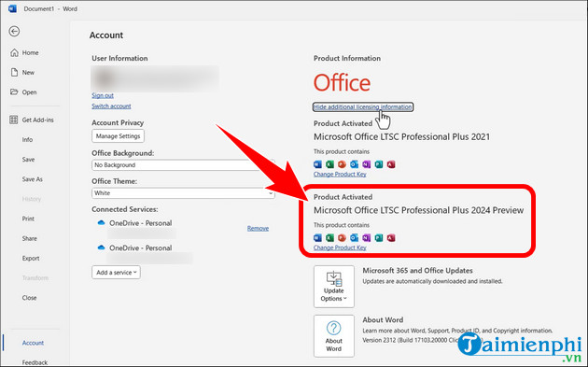Image resolution: width=588 pixels, height=367 pixels.
Task: Click the first OneDrive - Personal cloud icon
Action: pyautogui.click(x=101, y=223)
